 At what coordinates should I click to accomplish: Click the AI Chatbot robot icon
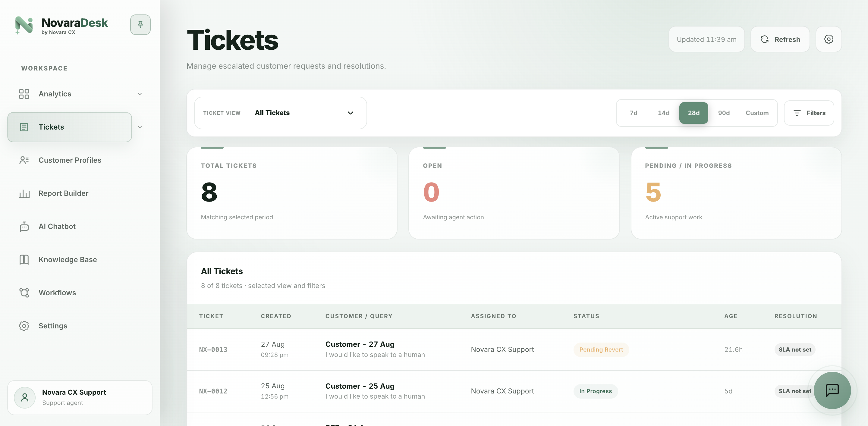point(24,226)
